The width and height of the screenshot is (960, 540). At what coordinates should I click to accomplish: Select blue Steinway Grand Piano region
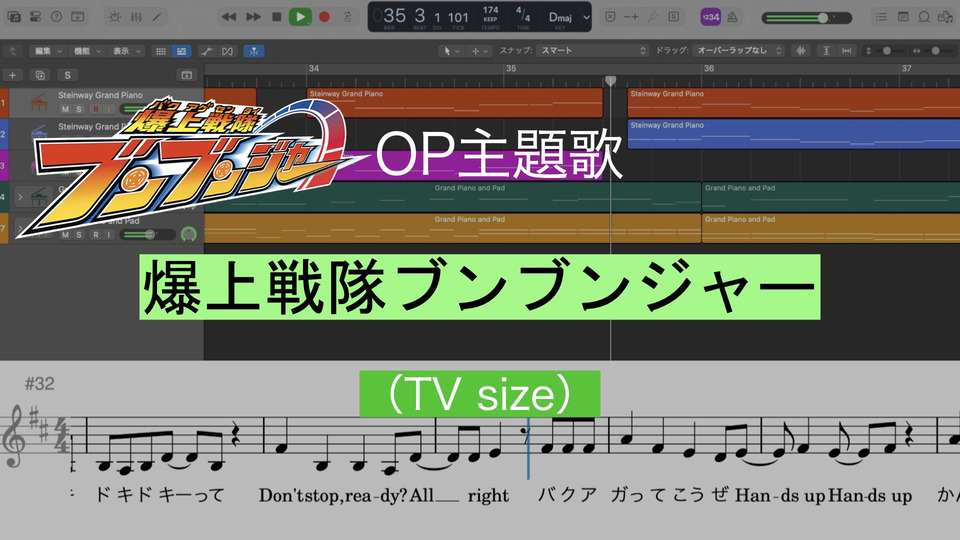[793, 134]
